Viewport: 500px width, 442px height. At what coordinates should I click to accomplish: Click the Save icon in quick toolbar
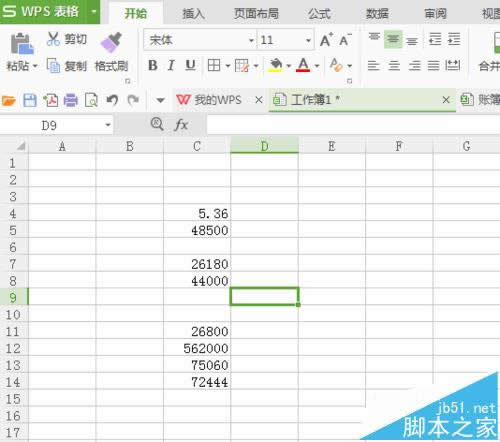30,100
